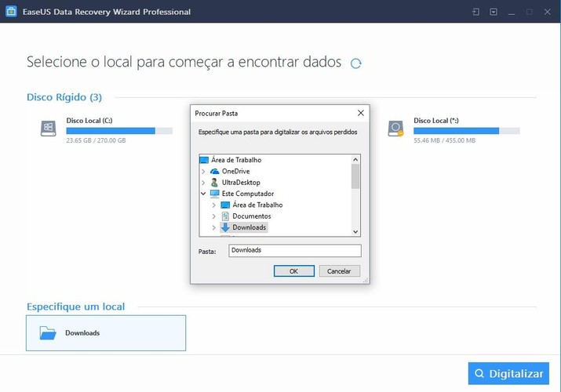Select Documentos in the folder tree
561x392 pixels.
click(x=252, y=216)
